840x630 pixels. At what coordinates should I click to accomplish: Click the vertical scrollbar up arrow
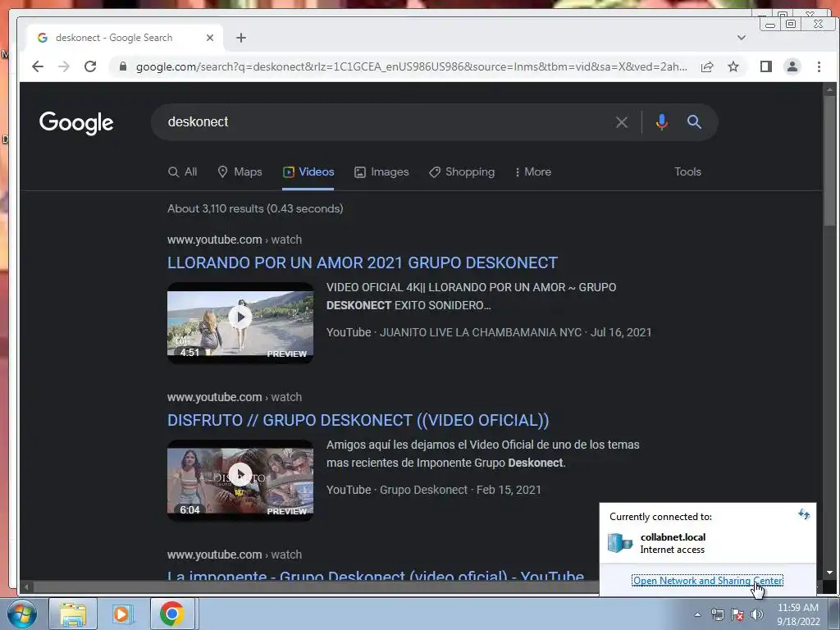(x=830, y=89)
